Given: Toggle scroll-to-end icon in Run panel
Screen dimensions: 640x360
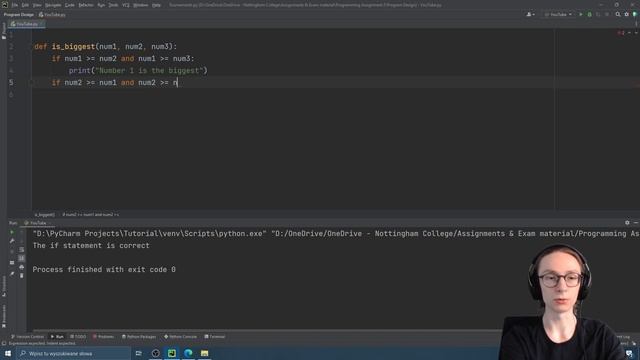Looking at the screenshot, I should click(x=22, y=258).
